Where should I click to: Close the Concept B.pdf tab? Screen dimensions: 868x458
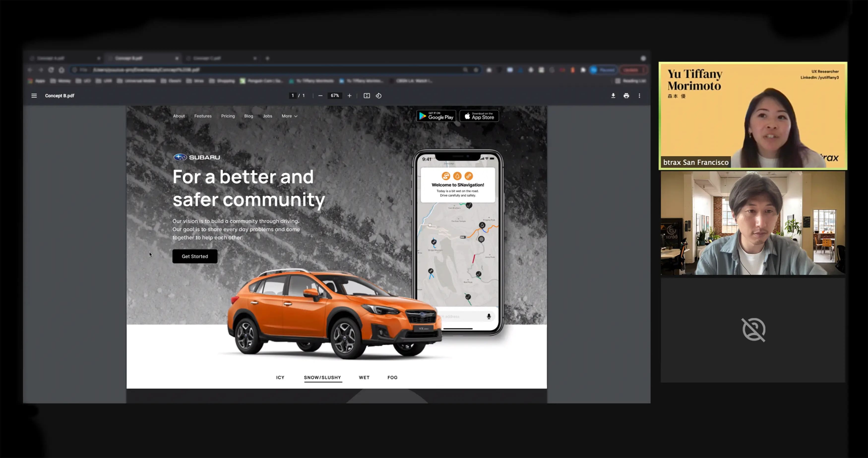pos(177,58)
